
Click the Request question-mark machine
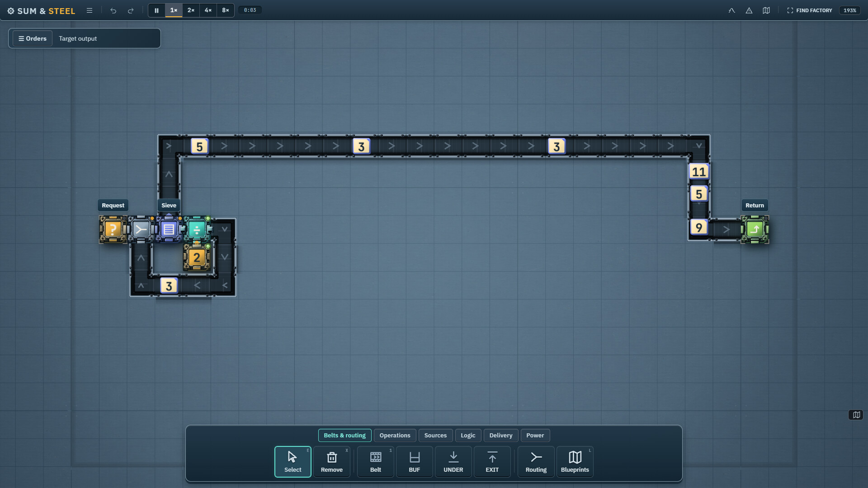pyautogui.click(x=113, y=229)
